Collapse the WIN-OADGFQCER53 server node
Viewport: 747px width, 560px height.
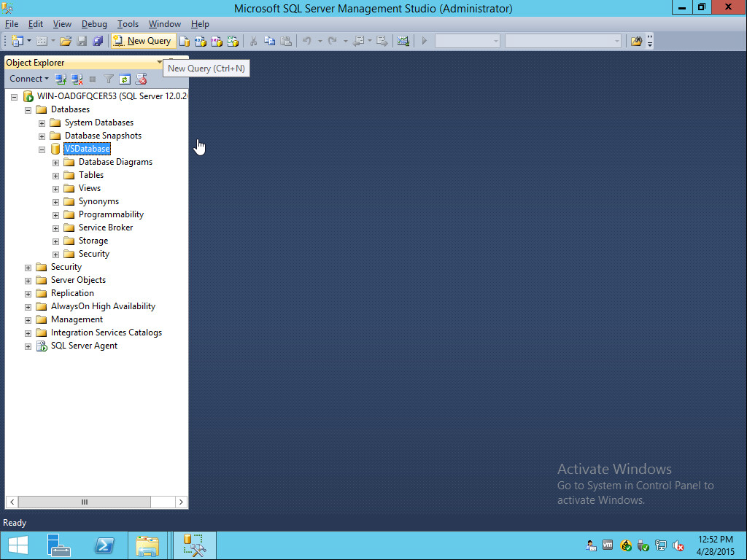(15, 97)
